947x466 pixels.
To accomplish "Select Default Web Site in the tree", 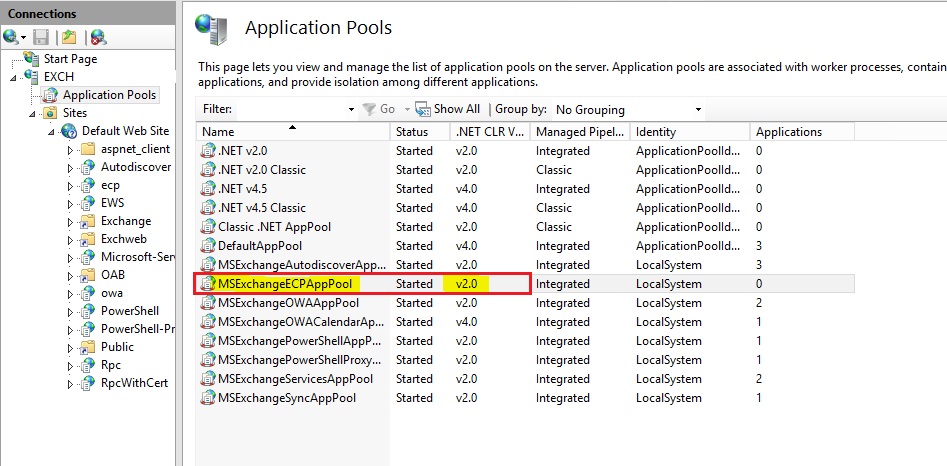I will (x=126, y=131).
